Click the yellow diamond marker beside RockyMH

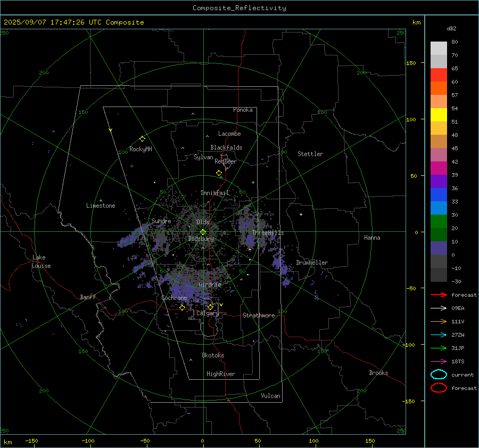pyautogui.click(x=142, y=139)
